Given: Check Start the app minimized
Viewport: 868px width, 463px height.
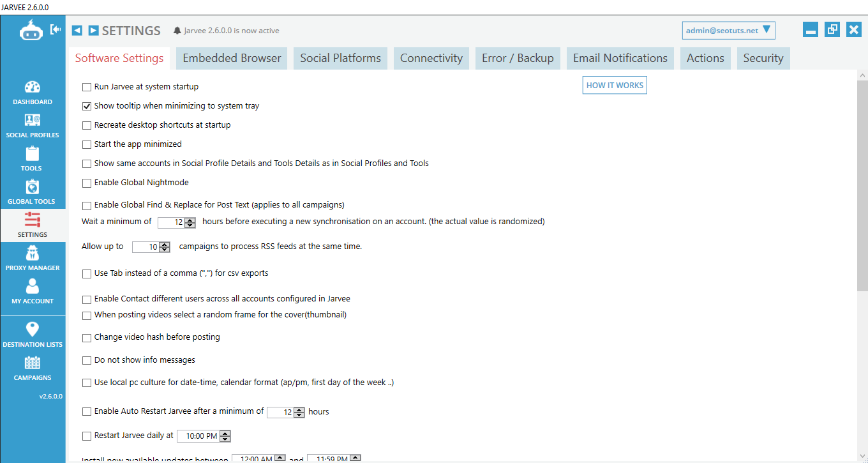Looking at the screenshot, I should pos(87,144).
